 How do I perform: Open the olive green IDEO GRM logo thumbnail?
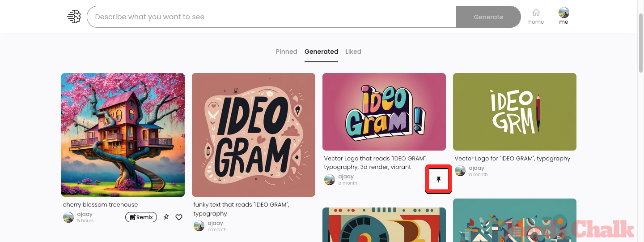[x=515, y=112]
